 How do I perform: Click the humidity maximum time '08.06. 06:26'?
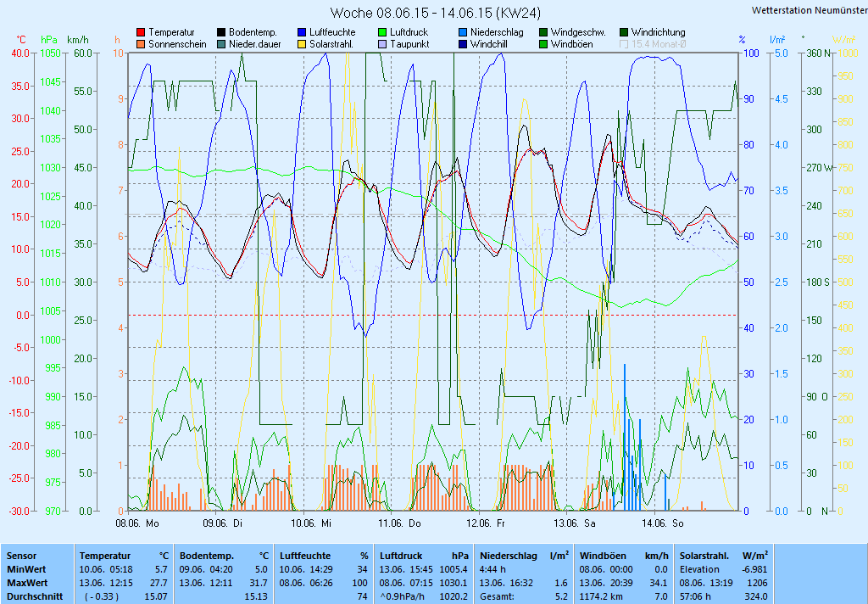(x=306, y=583)
